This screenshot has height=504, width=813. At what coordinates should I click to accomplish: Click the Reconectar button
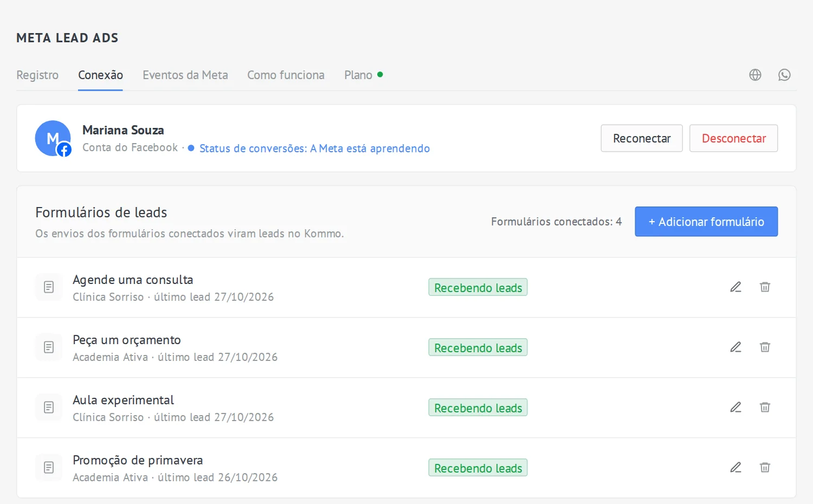642,138
